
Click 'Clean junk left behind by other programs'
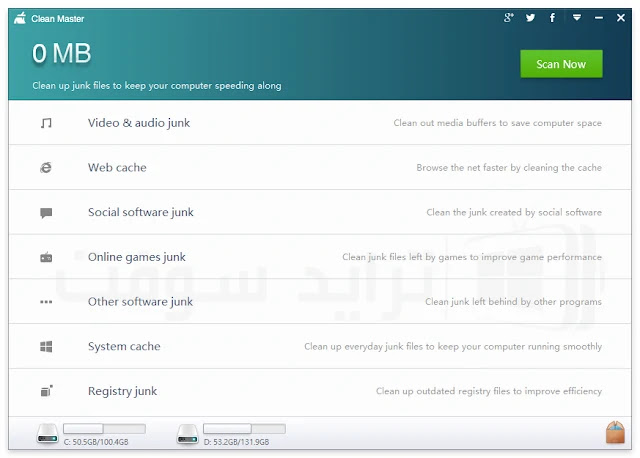coord(513,302)
